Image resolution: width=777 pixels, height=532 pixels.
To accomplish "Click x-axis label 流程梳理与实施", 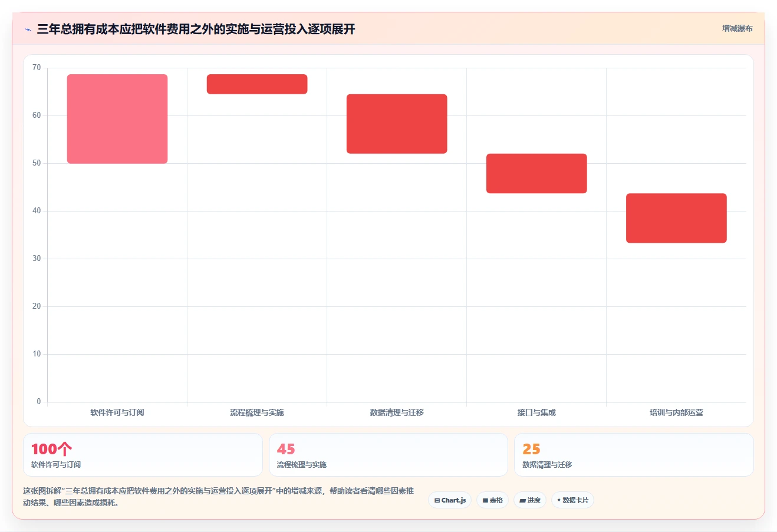I will tap(257, 412).
